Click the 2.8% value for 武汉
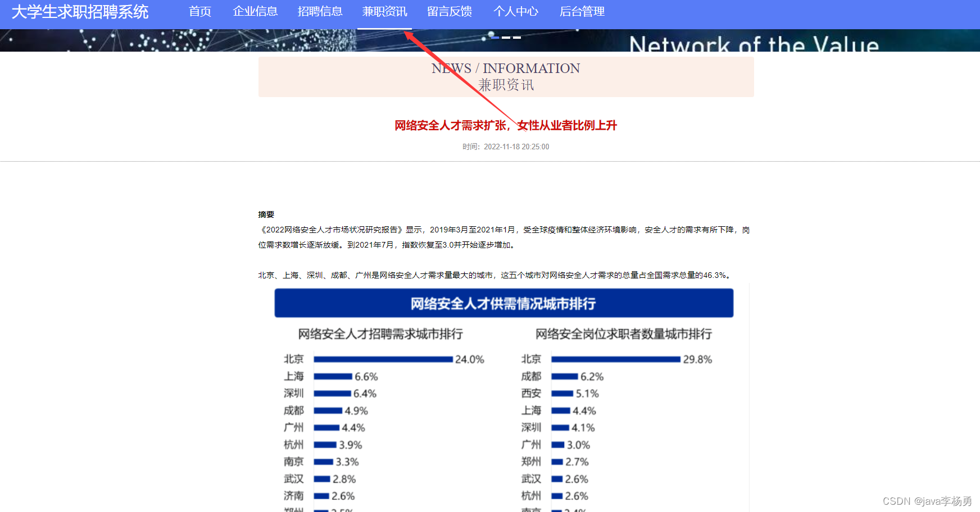Image resolution: width=980 pixels, height=512 pixels. tap(344, 479)
